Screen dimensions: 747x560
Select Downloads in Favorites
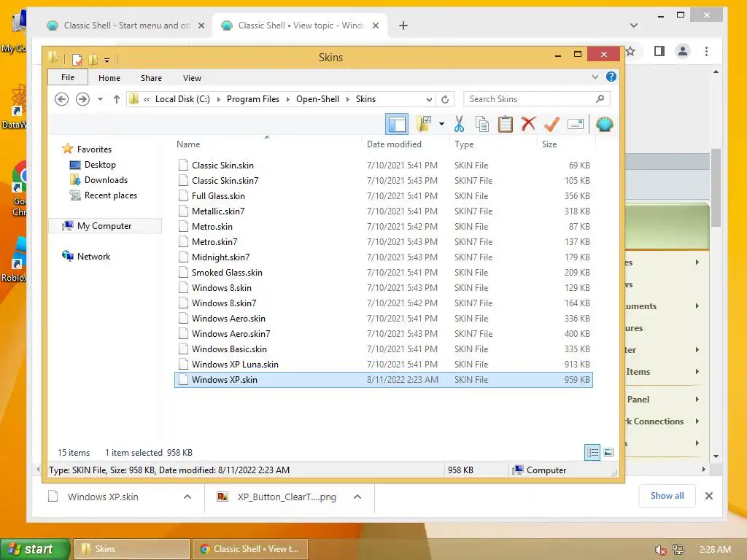click(x=106, y=180)
